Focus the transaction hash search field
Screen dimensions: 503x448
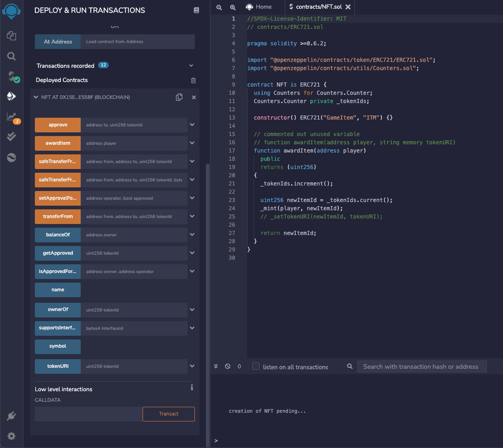[x=421, y=366]
